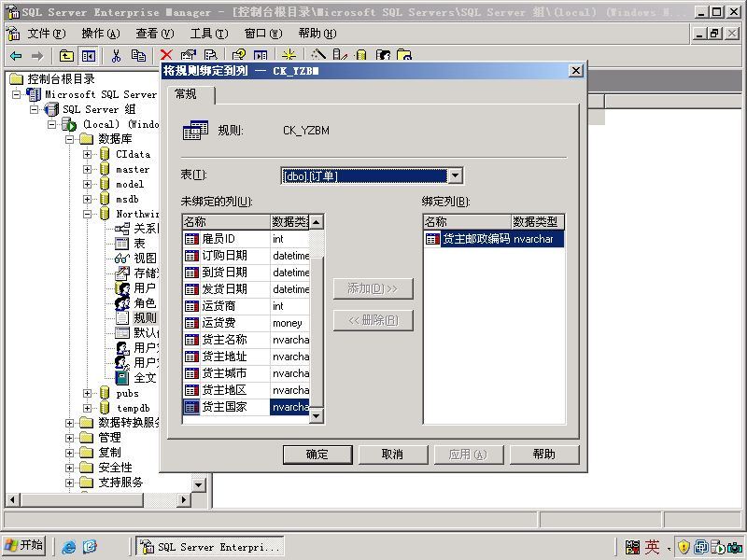Screen dimensions: 747x560
Task: Select the 雇员ID column row
Action: [x=247, y=239]
